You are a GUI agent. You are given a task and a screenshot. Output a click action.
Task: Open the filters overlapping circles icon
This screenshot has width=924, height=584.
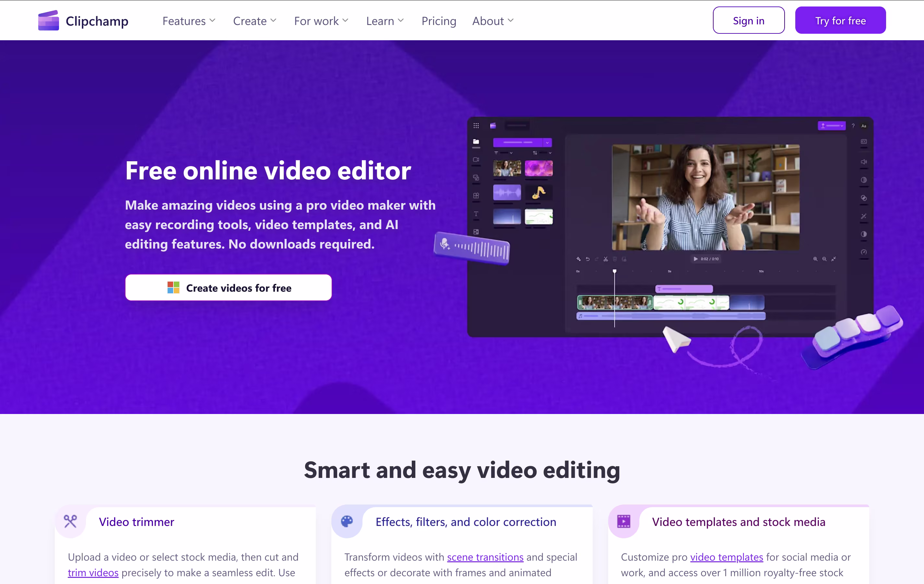(863, 198)
